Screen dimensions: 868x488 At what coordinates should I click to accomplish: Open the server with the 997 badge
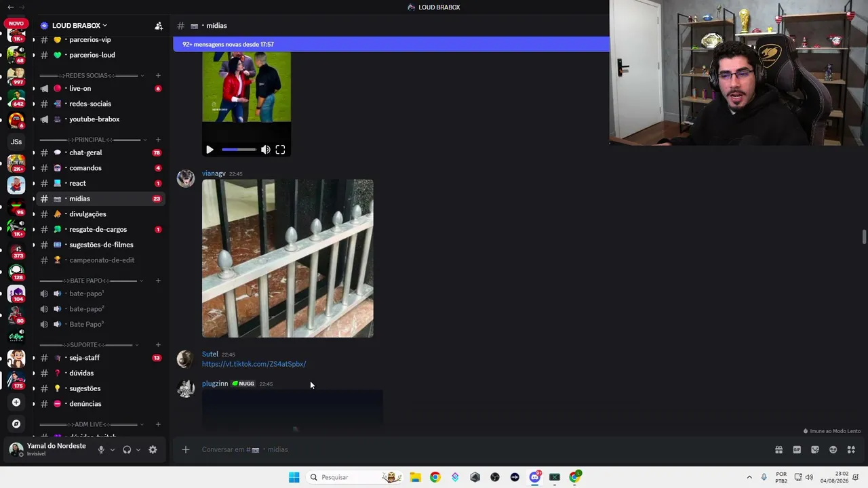click(x=16, y=76)
